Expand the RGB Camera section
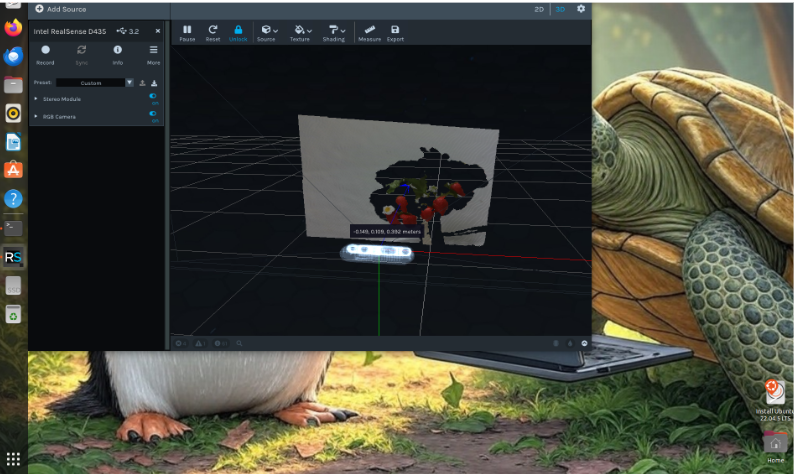Viewport: 798px width, 474px height. coord(36,117)
